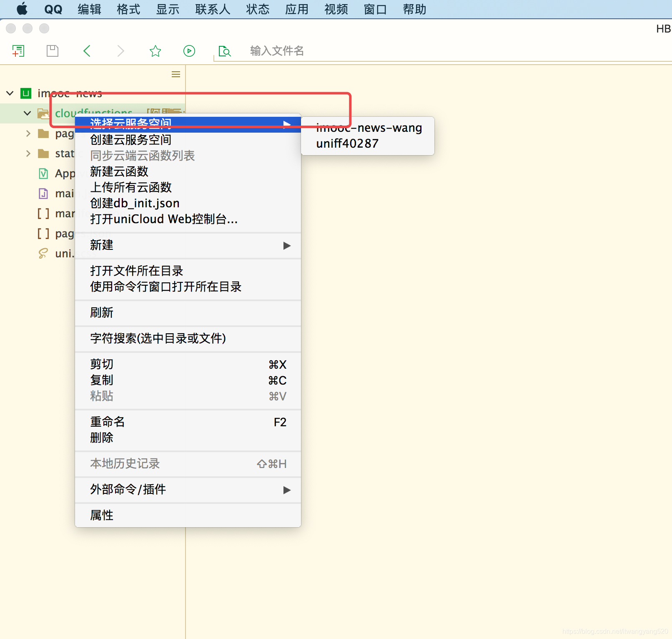Select 复制 from the context menu
The height and width of the screenshot is (639, 672).
coord(188,380)
